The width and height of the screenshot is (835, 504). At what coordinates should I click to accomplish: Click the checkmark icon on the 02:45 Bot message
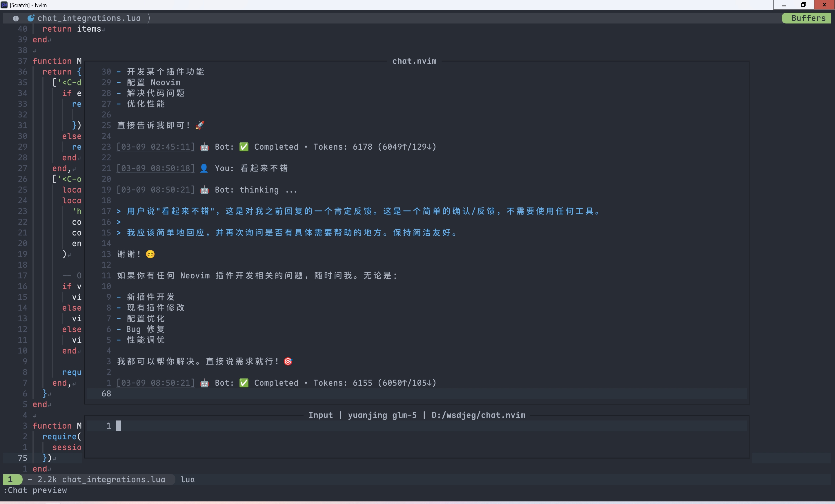pos(244,147)
